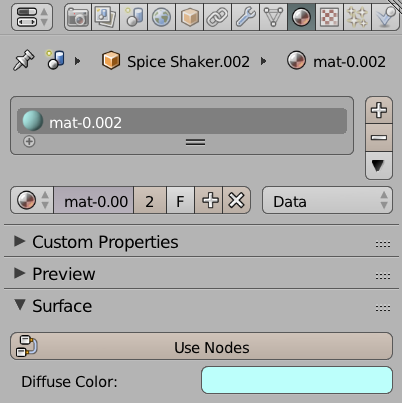
Task: Click mat-0.002 material breadcrumb
Action: pos(336,61)
